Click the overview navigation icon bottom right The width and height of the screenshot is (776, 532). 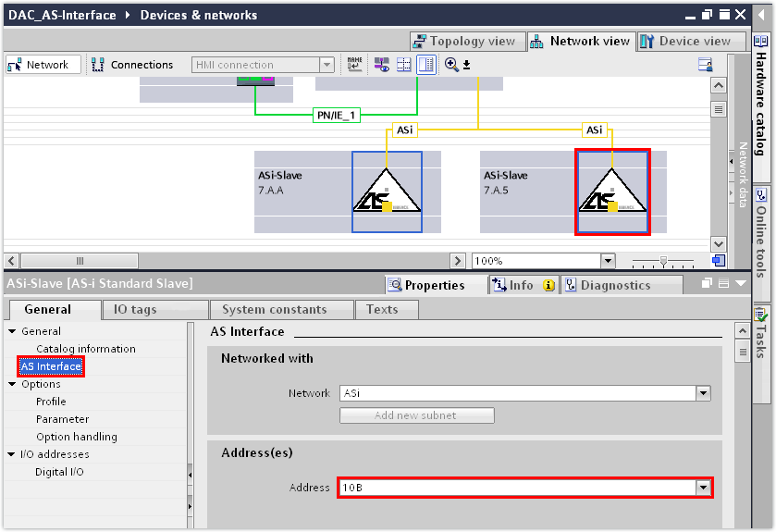click(x=718, y=261)
